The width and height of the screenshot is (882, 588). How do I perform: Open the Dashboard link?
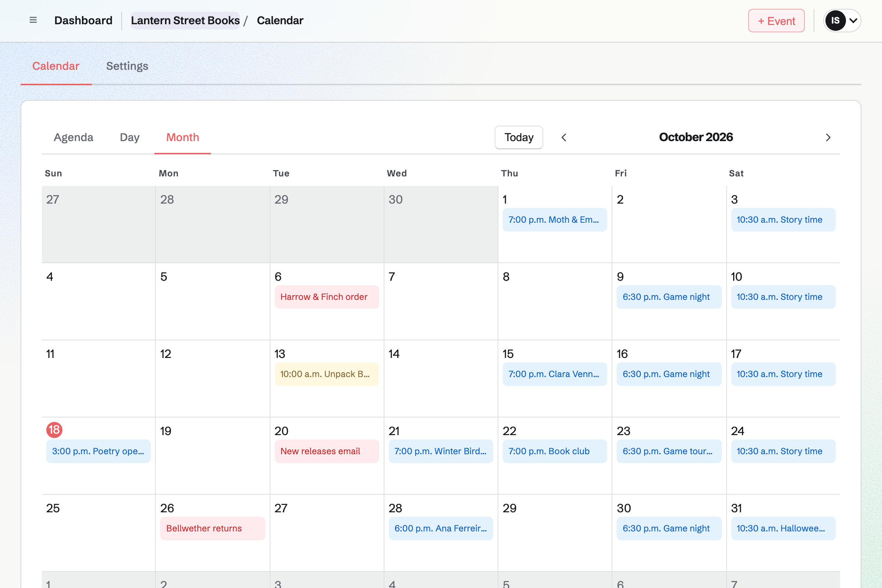tap(83, 20)
